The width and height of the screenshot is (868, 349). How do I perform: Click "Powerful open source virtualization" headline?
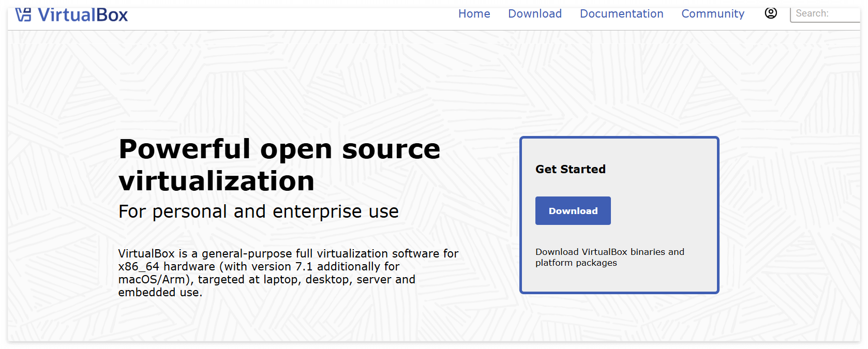click(x=279, y=164)
